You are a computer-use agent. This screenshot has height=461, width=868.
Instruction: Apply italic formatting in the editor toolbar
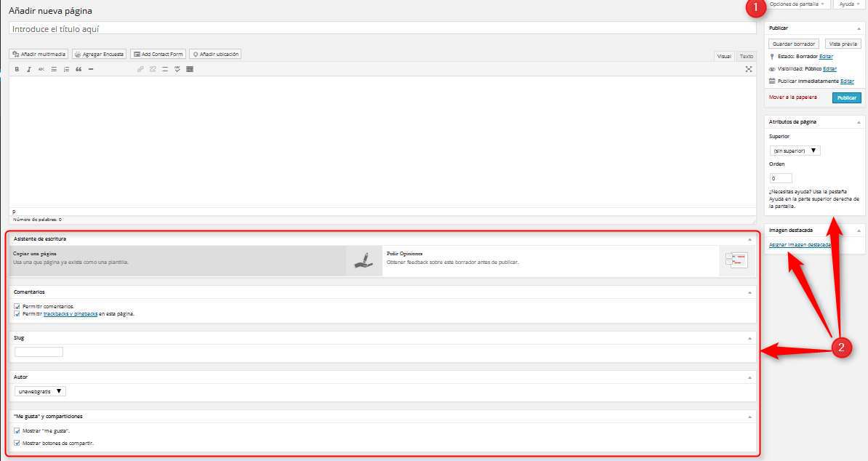pyautogui.click(x=29, y=69)
